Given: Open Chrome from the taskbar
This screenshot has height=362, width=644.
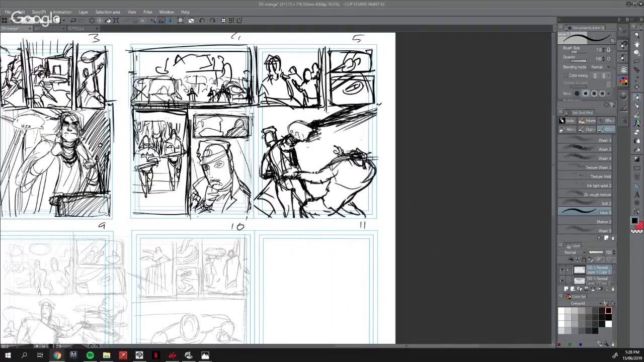Looking at the screenshot, I should [57, 355].
